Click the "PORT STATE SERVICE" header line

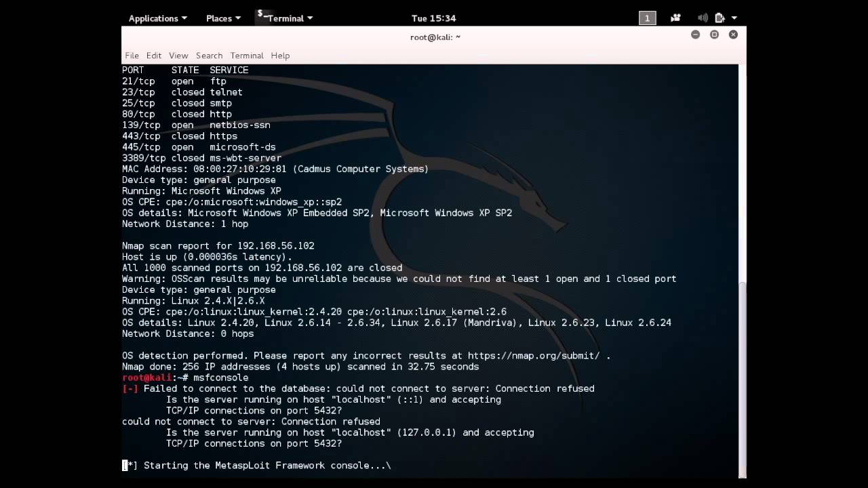[185, 70]
